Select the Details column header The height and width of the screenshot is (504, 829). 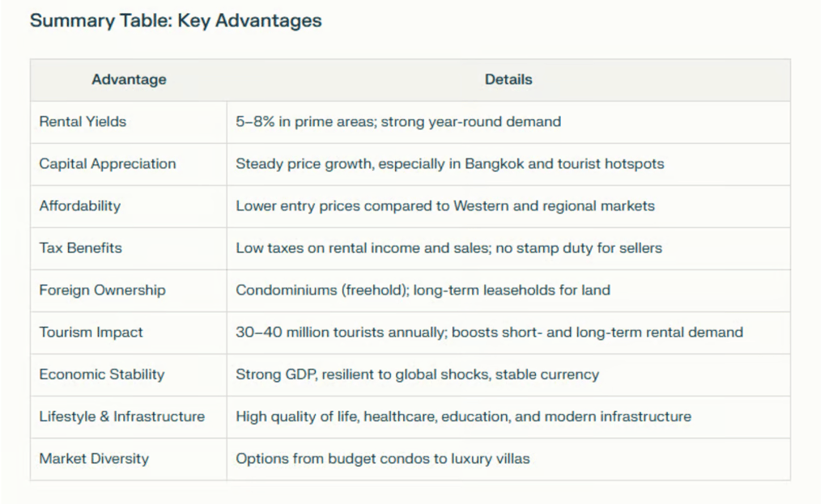508,79
